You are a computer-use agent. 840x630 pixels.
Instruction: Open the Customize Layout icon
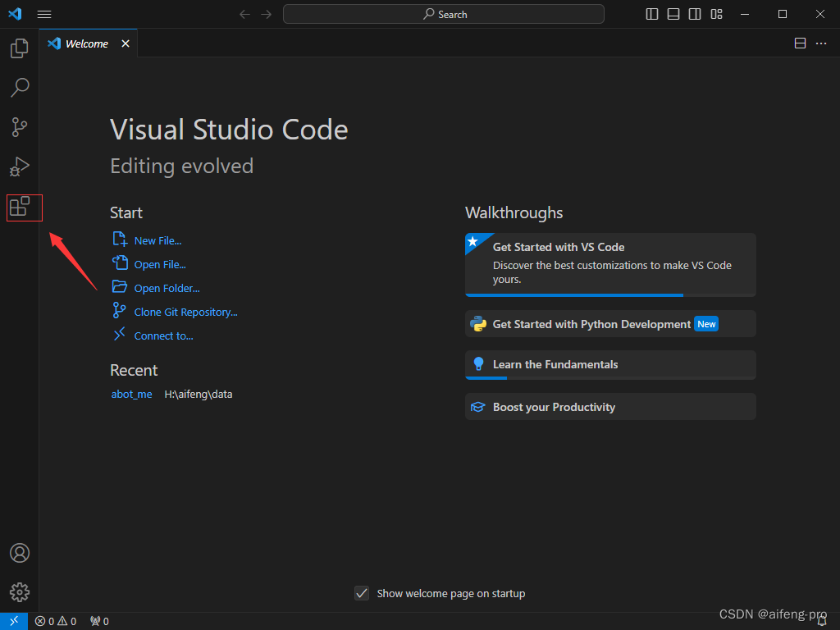click(716, 15)
